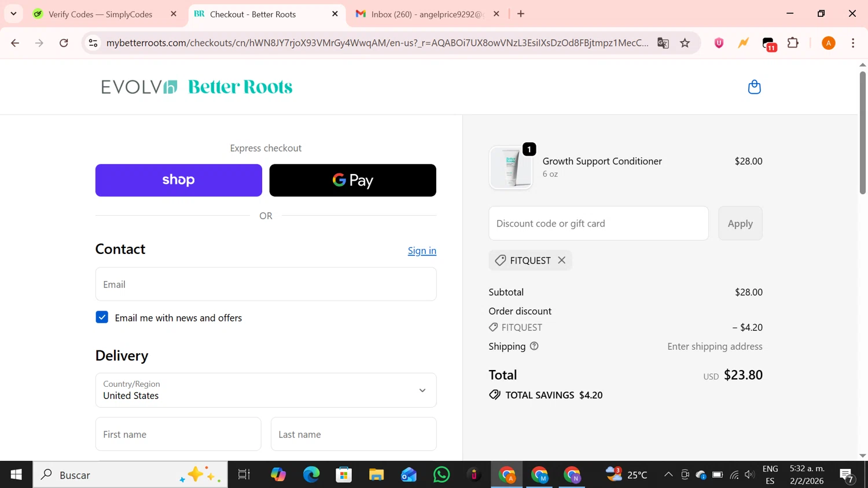Launch Microsoft Edge from the taskbar

tap(311, 475)
